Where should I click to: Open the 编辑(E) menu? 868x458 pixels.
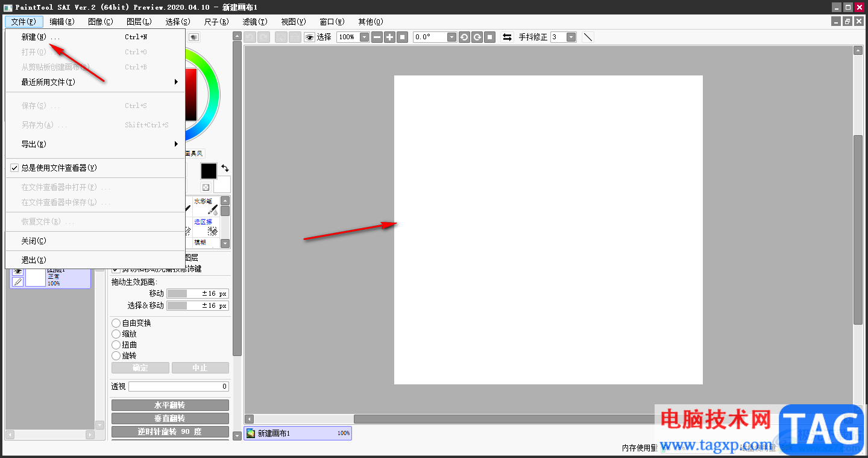[x=62, y=22]
